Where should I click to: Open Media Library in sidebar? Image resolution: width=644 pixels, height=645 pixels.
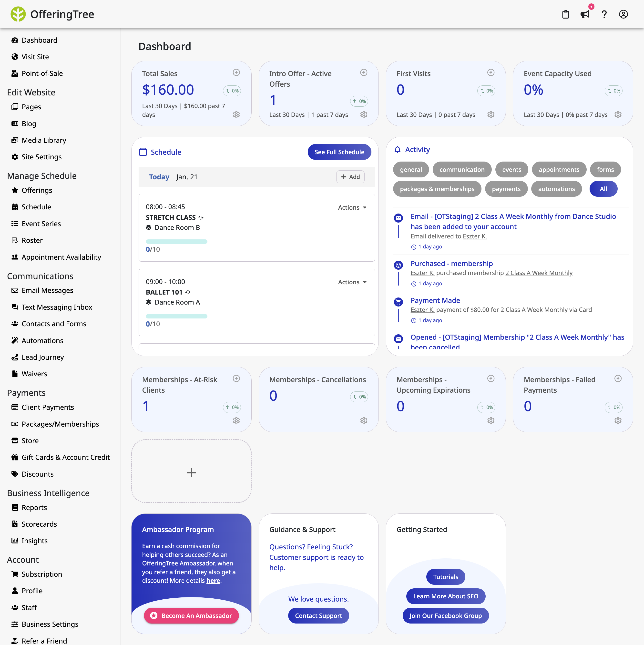[44, 140]
